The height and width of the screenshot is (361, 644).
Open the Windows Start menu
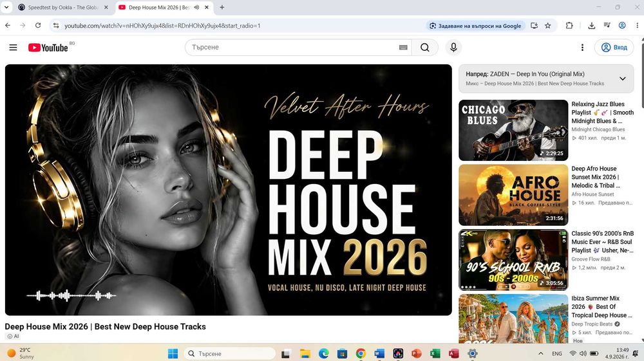coord(173,353)
